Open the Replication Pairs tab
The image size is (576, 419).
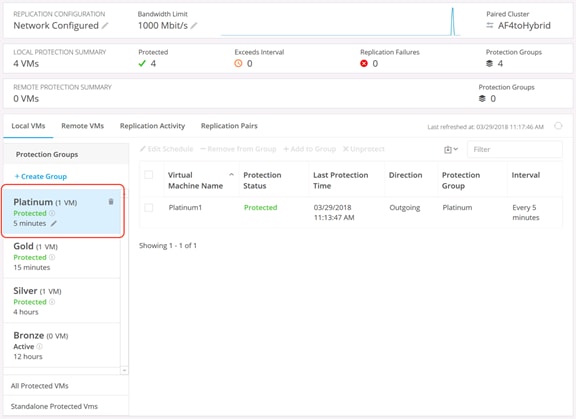(229, 126)
